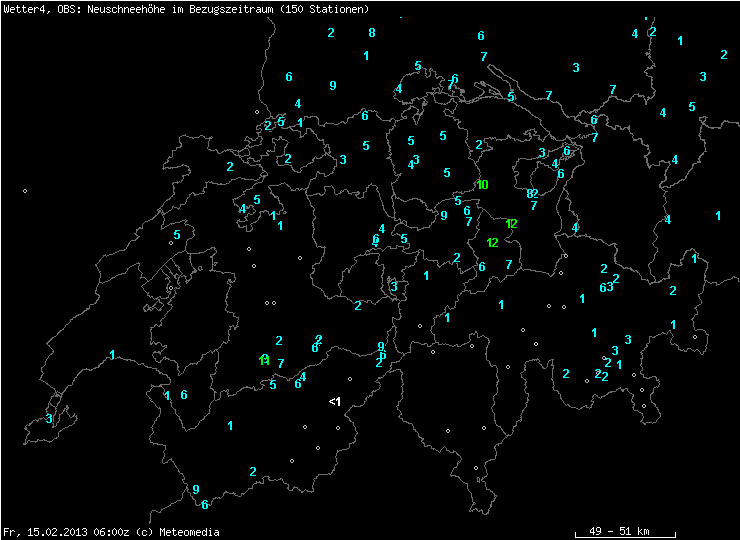Screen dimensions: 740x540
Task: Click the green 10 station value
Action: 482,185
